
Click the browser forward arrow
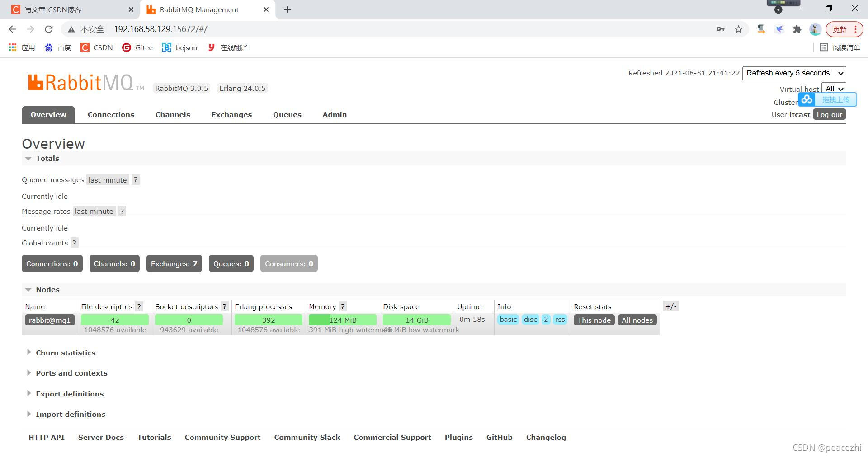point(30,29)
